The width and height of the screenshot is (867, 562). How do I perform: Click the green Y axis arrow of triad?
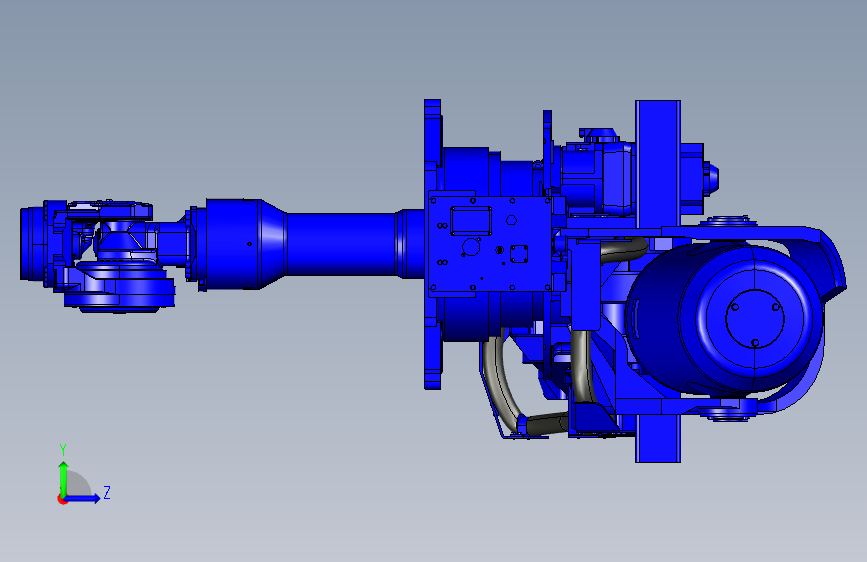pos(64,479)
